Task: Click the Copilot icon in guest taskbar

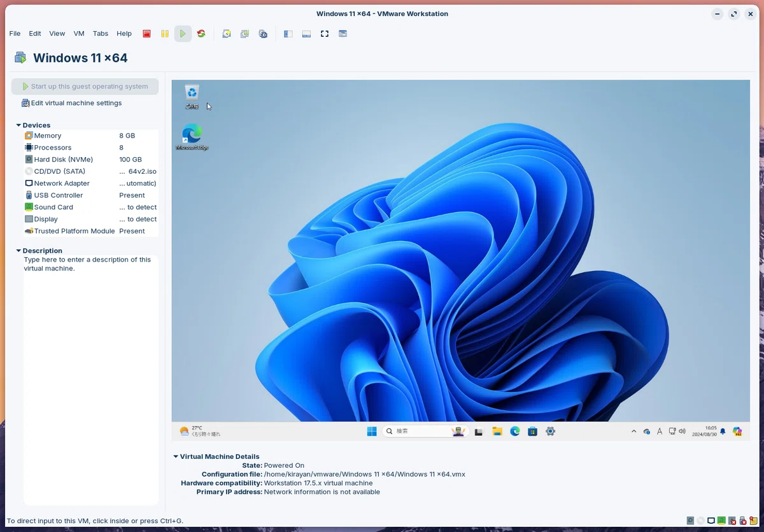Action: coord(737,431)
